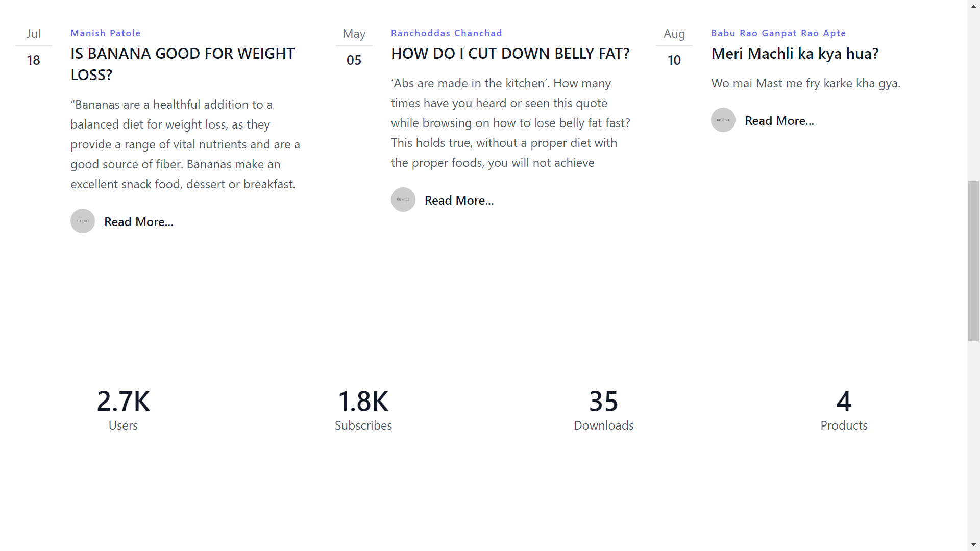
Task: Click the avatar icon beside banana article's Read More
Action: (82, 221)
